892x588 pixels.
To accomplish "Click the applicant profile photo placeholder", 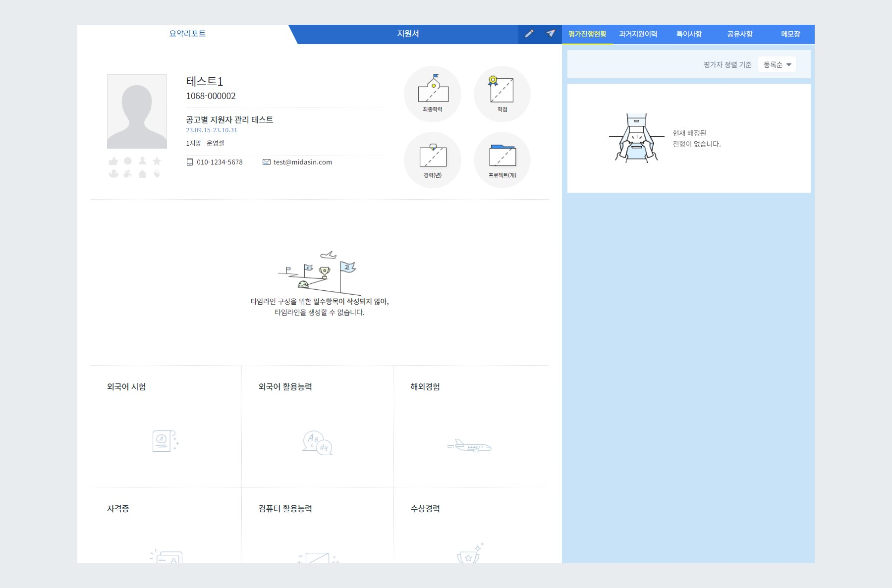I will coord(137,111).
